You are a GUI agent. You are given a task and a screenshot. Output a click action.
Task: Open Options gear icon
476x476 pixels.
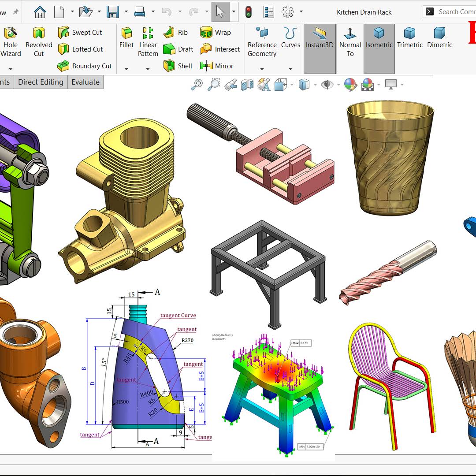click(287, 12)
